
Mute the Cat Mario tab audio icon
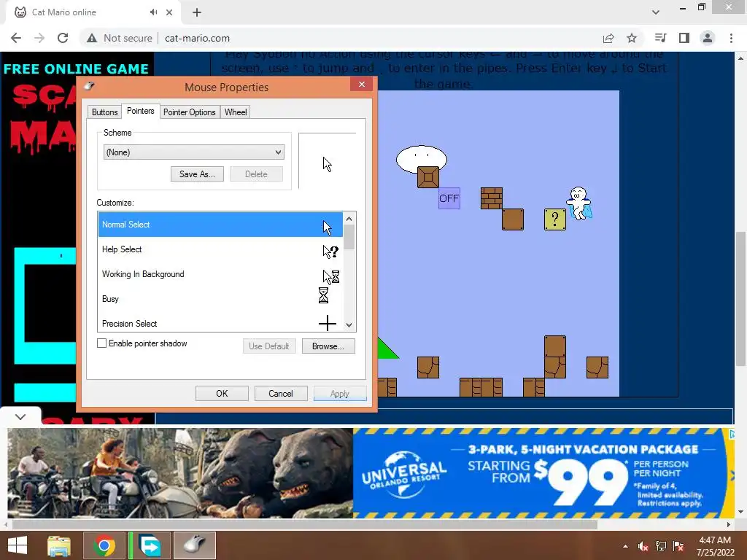(x=153, y=12)
